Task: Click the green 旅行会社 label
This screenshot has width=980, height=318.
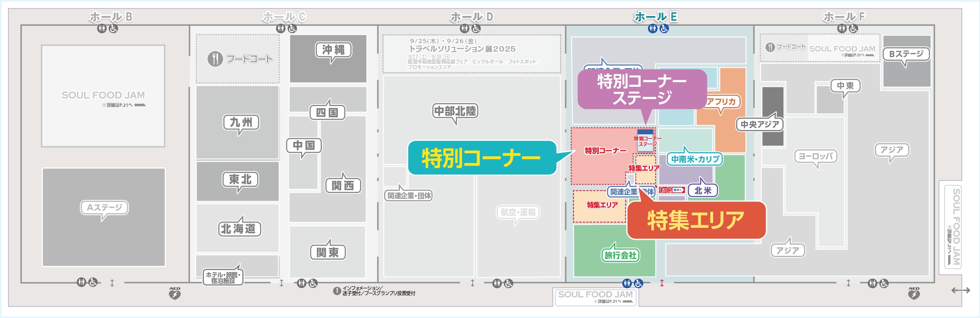Action: pyautogui.click(x=620, y=255)
